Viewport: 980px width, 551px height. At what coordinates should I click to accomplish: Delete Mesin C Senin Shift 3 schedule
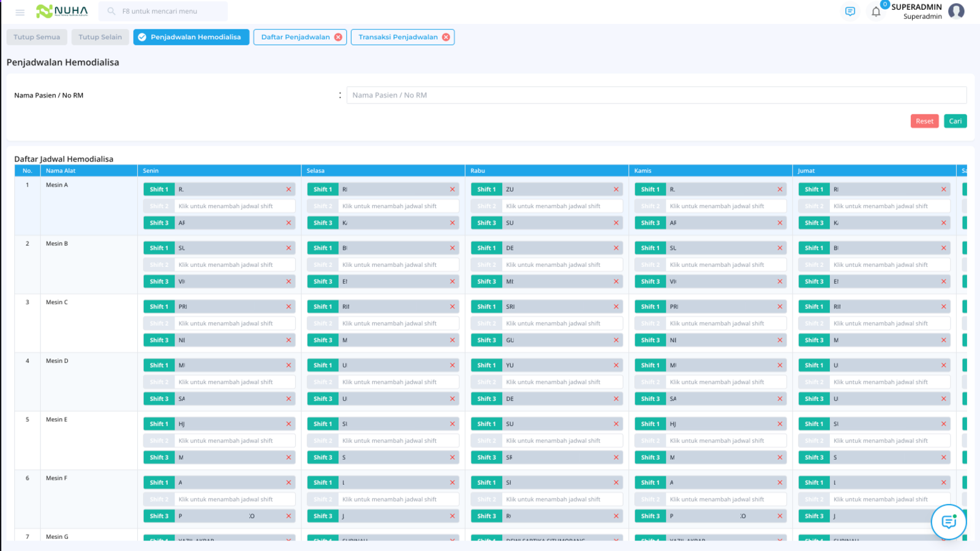pos(288,340)
